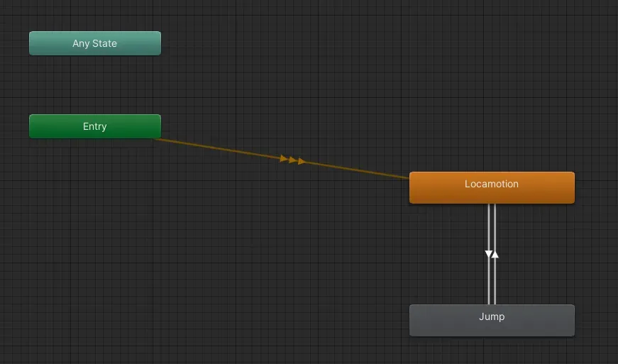Click the "Entry" label text
This screenshot has height=364, width=618.
94,126
